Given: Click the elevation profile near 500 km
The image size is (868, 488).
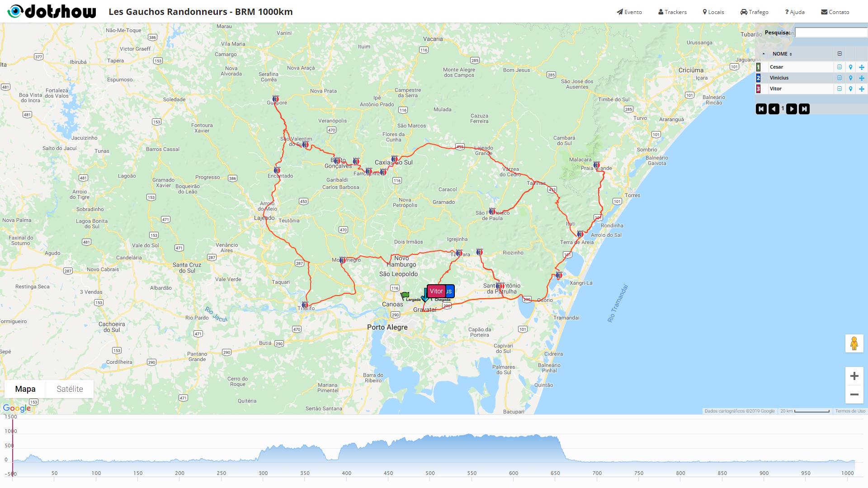Looking at the screenshot, I should 430,447.
